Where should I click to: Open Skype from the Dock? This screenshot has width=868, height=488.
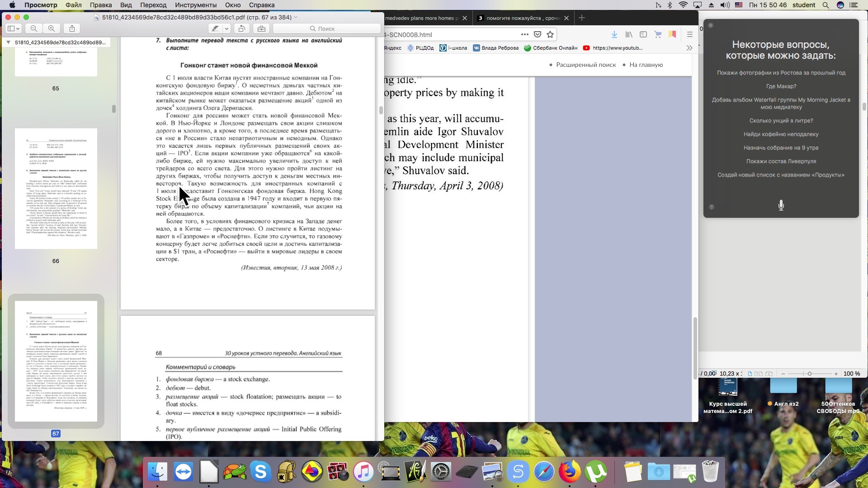tap(261, 472)
